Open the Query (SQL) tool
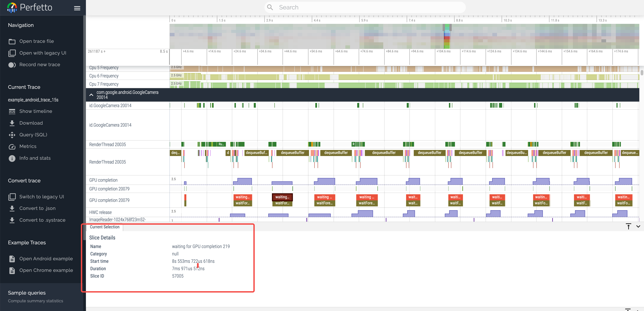This screenshot has height=311, width=644. pos(33,135)
